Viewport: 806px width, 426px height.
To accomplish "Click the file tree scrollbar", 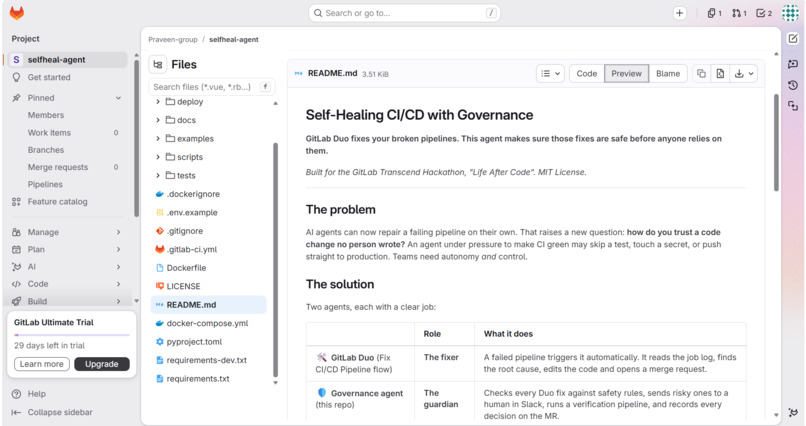I will pyautogui.click(x=276, y=260).
